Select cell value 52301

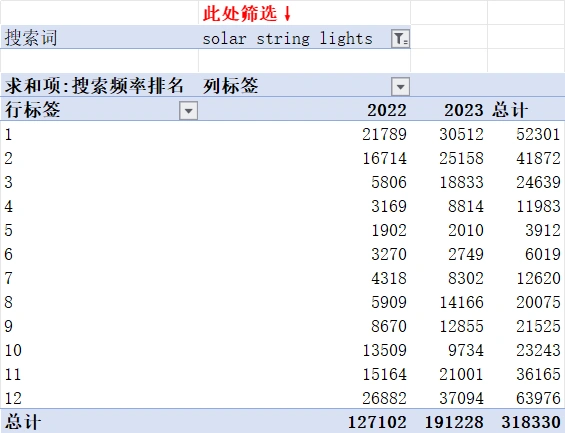pos(538,134)
